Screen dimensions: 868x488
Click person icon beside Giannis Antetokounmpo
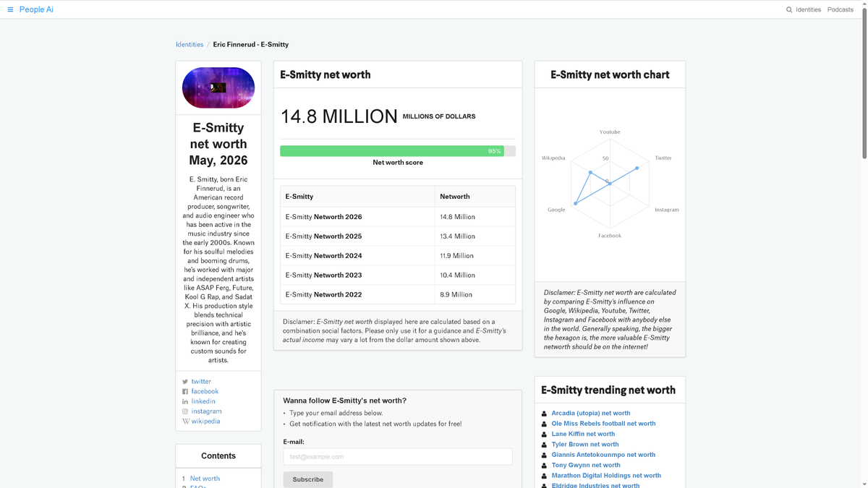545,455
